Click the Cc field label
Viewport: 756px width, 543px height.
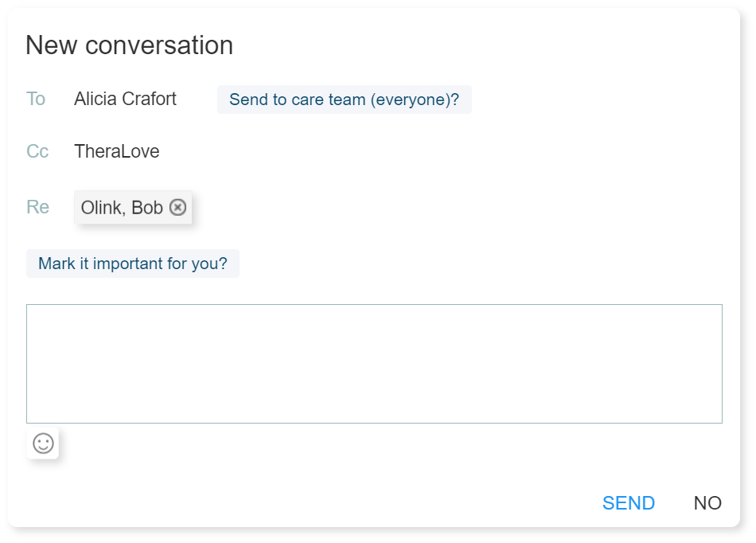[37, 151]
